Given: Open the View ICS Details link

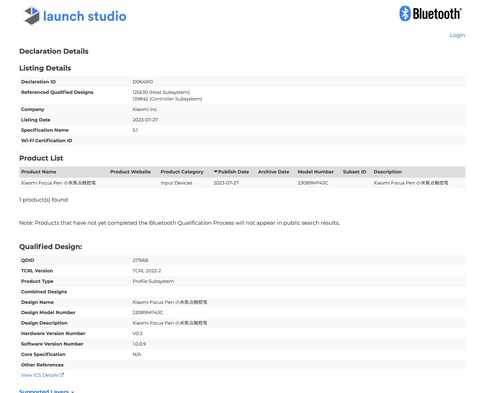Looking at the screenshot, I should [39, 375].
